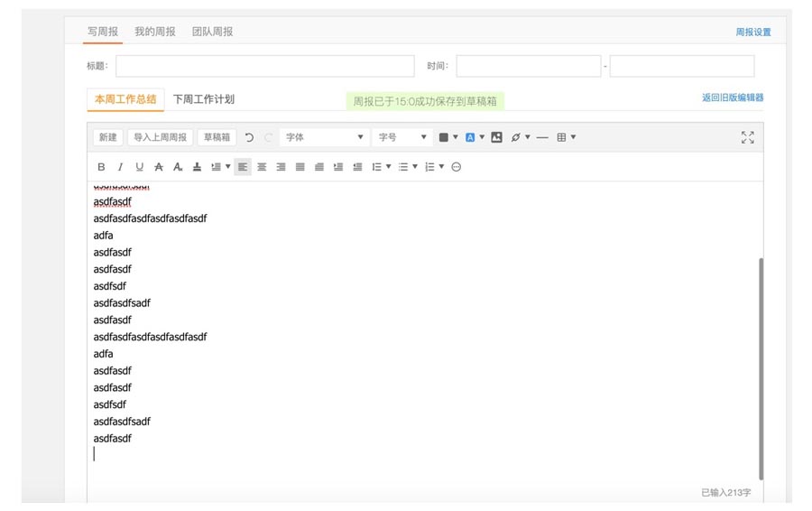Insert emoji with smiley icon
Screen dimensions: 812x511
tap(456, 167)
